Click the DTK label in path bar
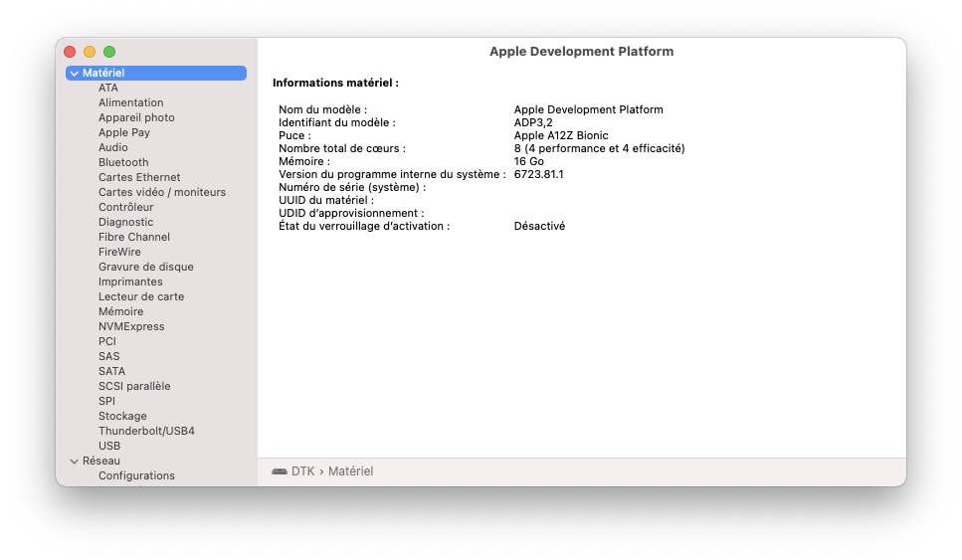 (x=303, y=471)
